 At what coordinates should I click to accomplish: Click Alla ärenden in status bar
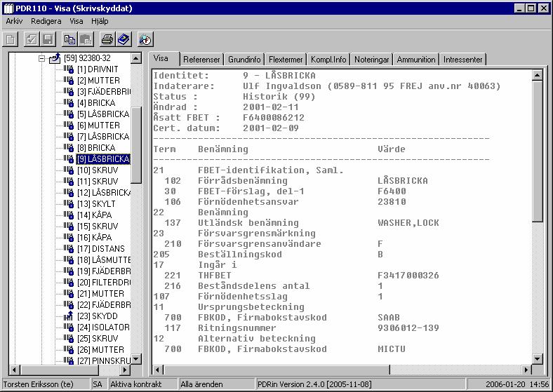[x=201, y=384]
